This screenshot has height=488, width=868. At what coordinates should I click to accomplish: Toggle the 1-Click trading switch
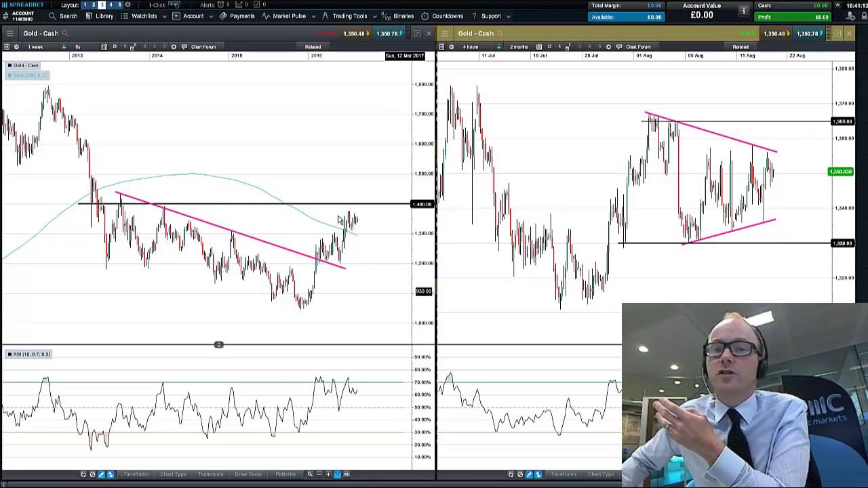click(x=175, y=5)
